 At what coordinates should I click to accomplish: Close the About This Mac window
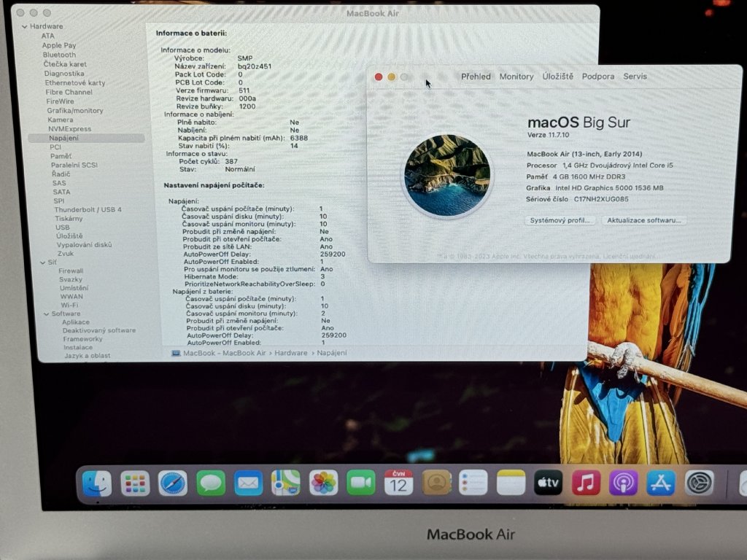(379, 77)
